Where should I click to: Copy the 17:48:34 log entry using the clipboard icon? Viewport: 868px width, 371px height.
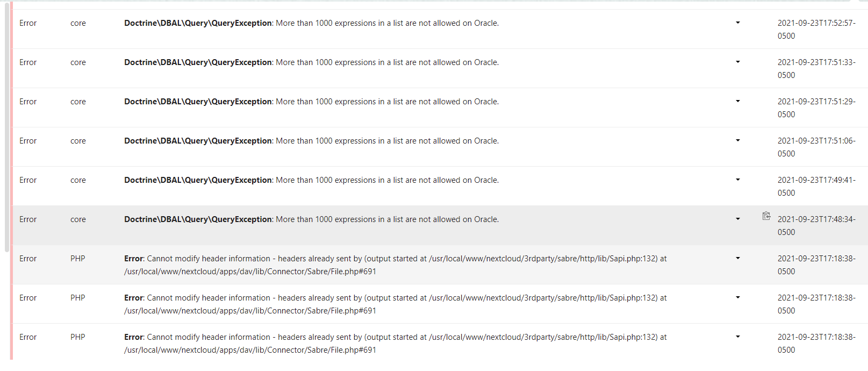766,216
